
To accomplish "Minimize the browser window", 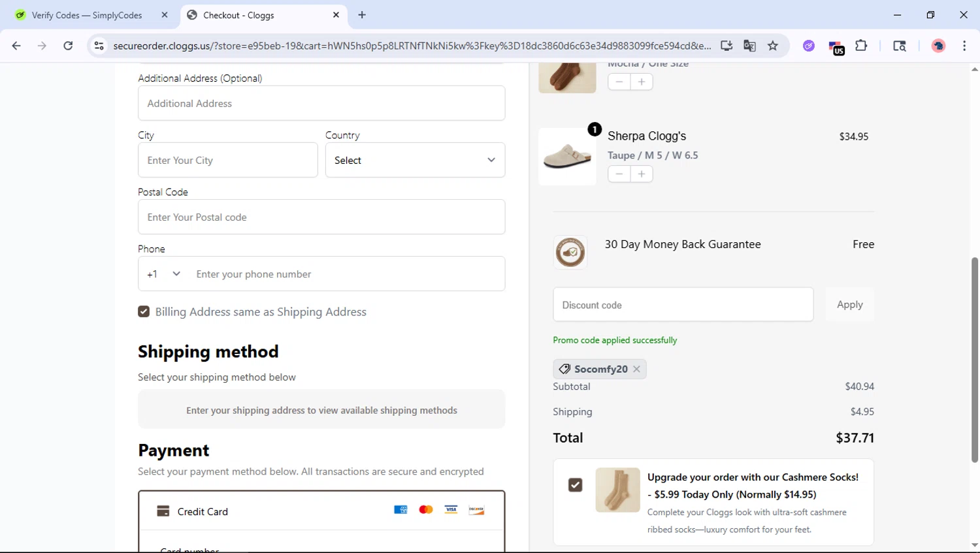I will tap(897, 15).
